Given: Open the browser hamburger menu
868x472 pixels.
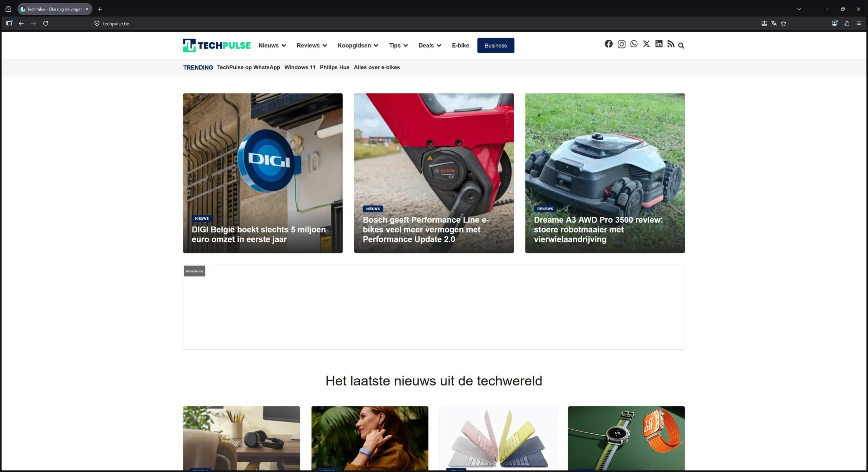Looking at the screenshot, I should (x=859, y=23).
